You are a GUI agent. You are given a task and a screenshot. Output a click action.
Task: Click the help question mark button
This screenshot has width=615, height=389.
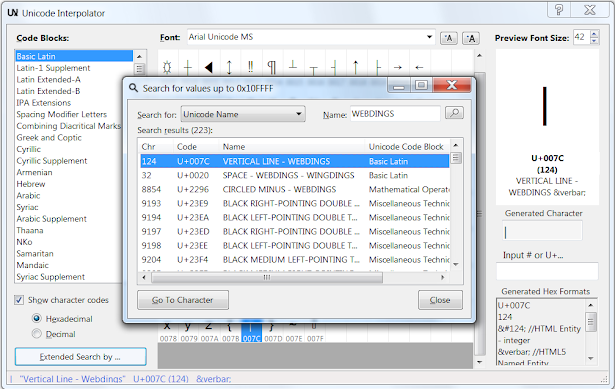coord(559,10)
